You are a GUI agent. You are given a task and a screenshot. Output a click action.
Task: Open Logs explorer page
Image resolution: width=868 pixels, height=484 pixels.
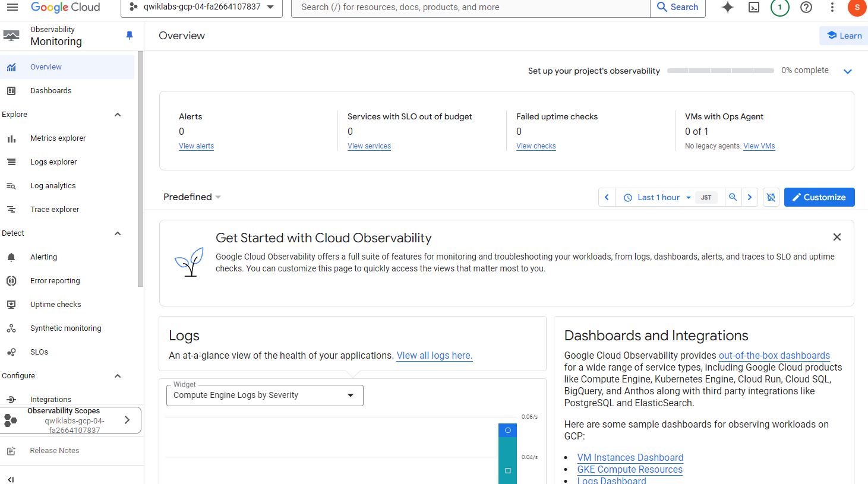point(67,162)
